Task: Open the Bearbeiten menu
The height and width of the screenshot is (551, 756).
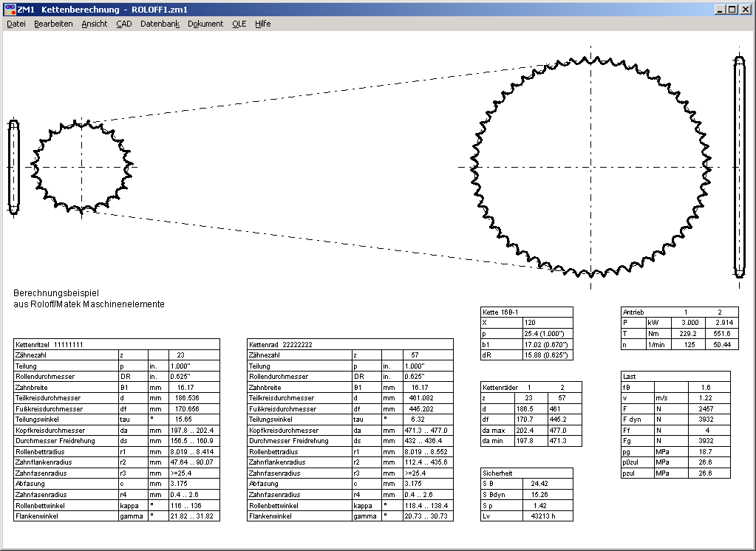Action: [53, 24]
